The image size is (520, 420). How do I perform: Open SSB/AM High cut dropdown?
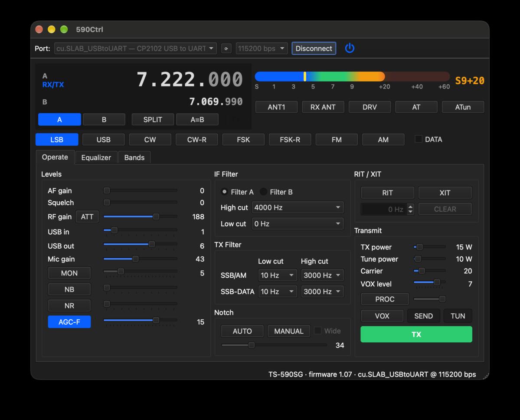click(322, 275)
